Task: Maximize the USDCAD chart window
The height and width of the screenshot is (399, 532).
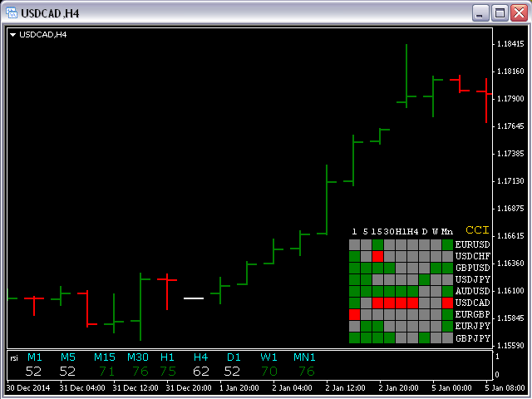Action: click(x=500, y=13)
